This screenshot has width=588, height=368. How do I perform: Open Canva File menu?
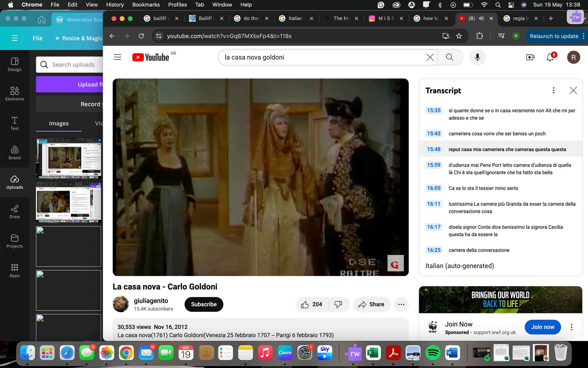point(37,38)
